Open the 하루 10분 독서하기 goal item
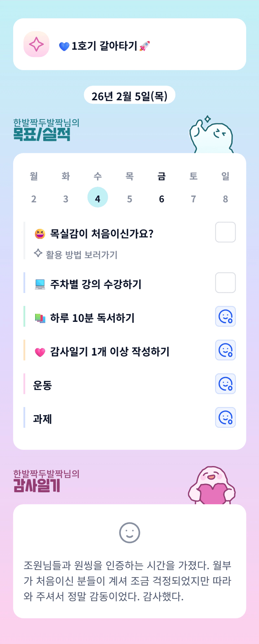Screen dimensions: 259x644 click(92, 318)
